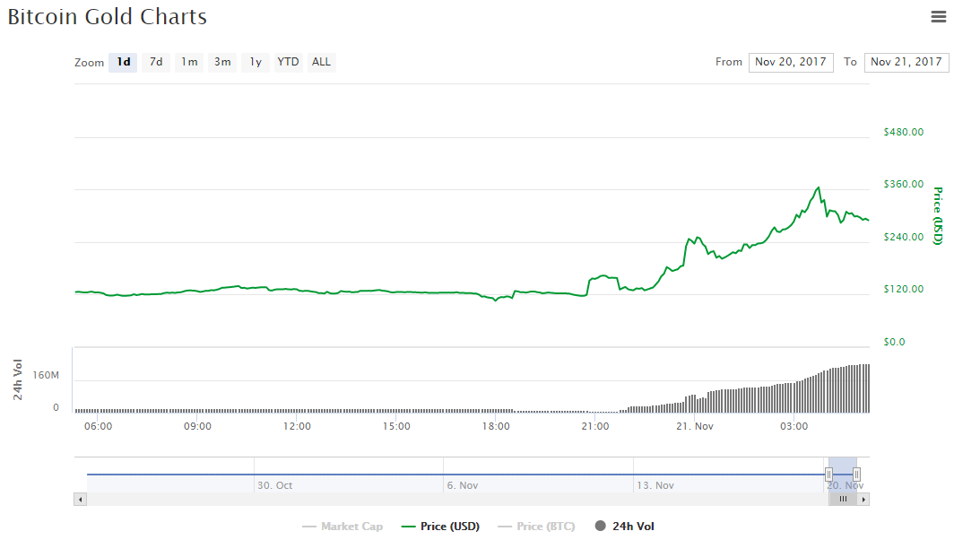Image resolution: width=980 pixels, height=540 pixels.
Task: Click the navigator scrollbar center grip icon
Action: coord(843,499)
